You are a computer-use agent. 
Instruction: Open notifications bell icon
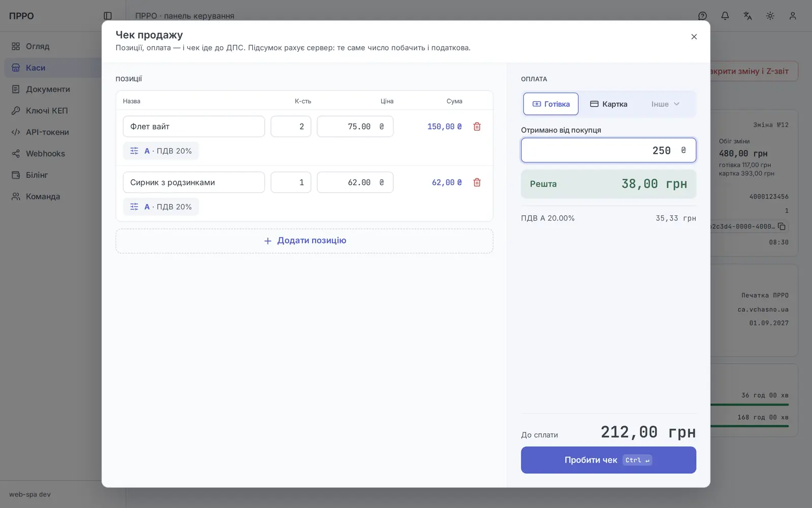click(x=725, y=16)
